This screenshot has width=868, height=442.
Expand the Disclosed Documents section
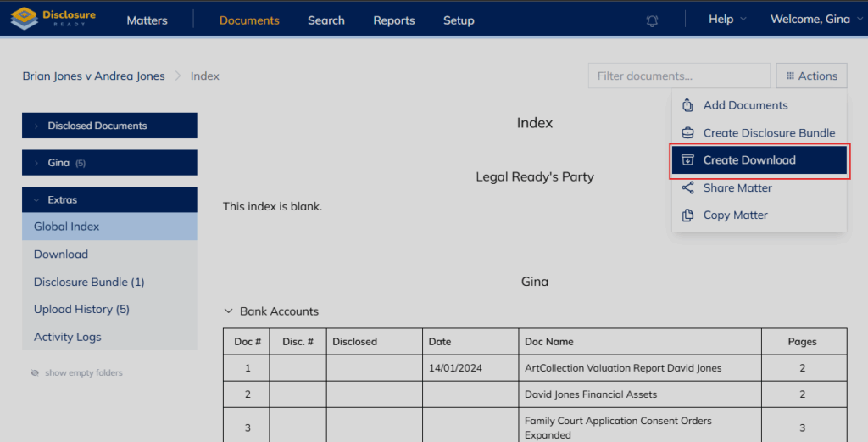click(37, 126)
